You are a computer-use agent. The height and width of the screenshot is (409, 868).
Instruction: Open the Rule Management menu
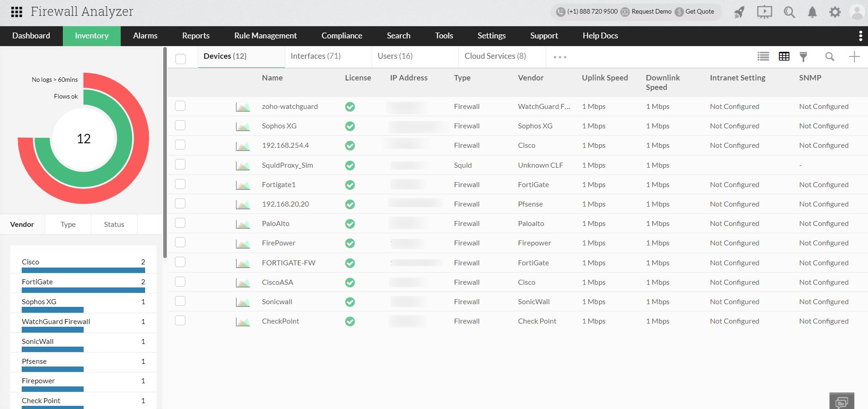tap(265, 36)
